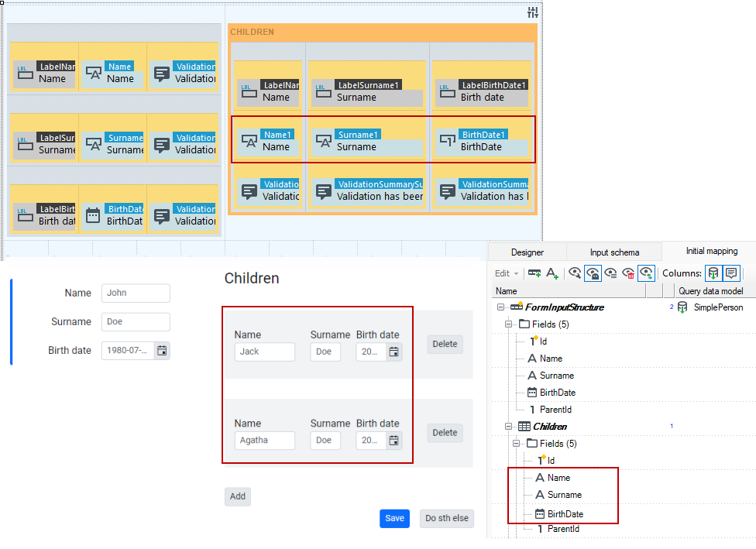Click the Name field containing John

point(136,293)
